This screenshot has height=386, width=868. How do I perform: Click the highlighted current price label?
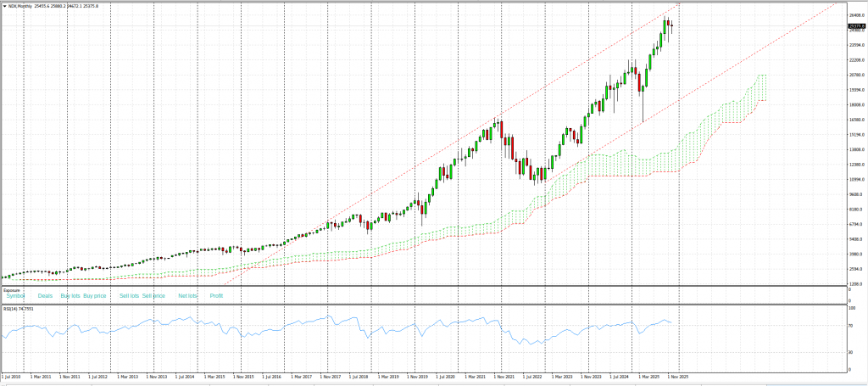(854, 25)
